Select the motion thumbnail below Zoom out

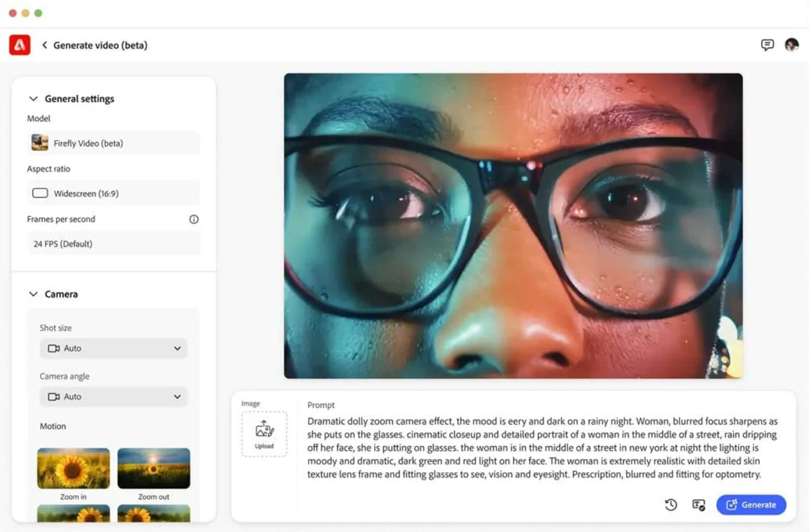[x=154, y=513]
